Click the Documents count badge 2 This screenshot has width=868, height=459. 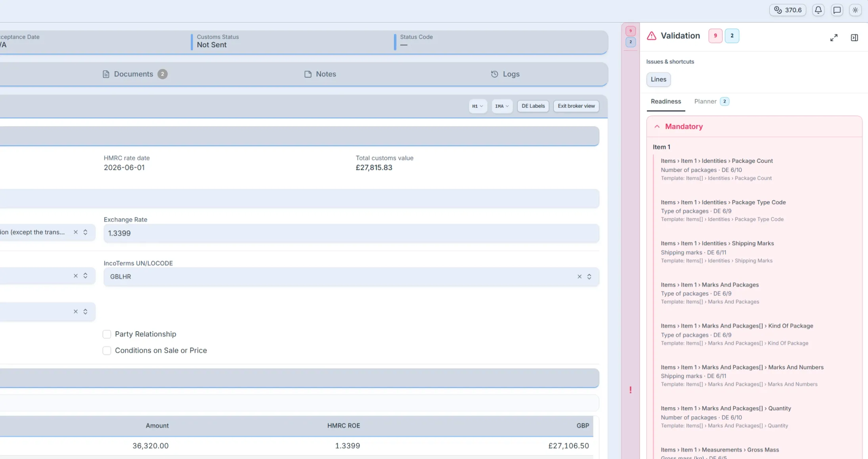pos(163,74)
